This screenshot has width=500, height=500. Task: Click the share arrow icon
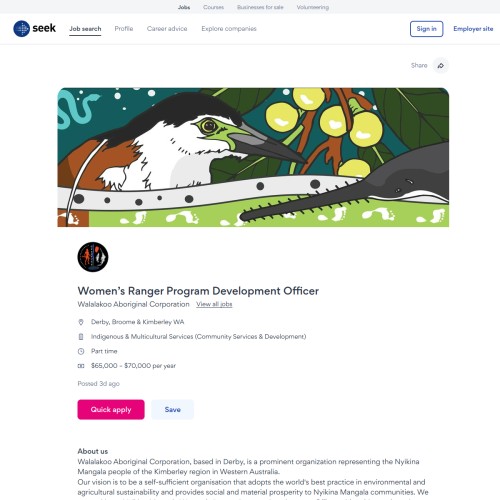(441, 65)
